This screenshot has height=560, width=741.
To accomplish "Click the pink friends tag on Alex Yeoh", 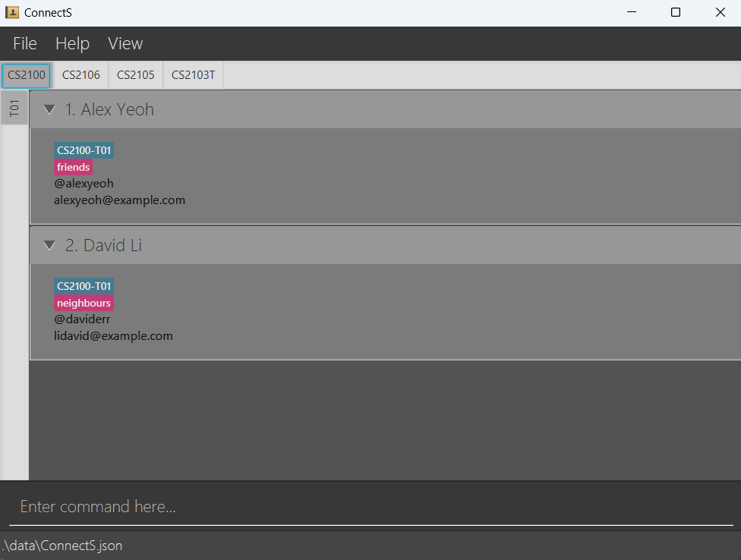I will click(x=73, y=167).
